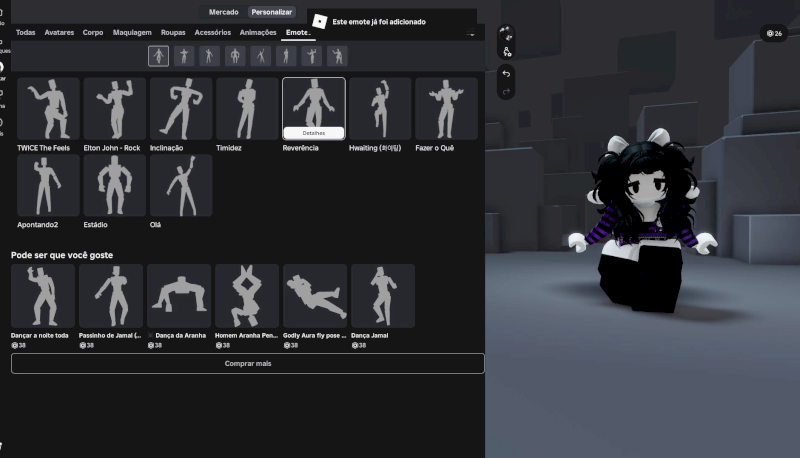
Task: Open avatar body settings icon
Action: pyautogui.click(x=507, y=52)
